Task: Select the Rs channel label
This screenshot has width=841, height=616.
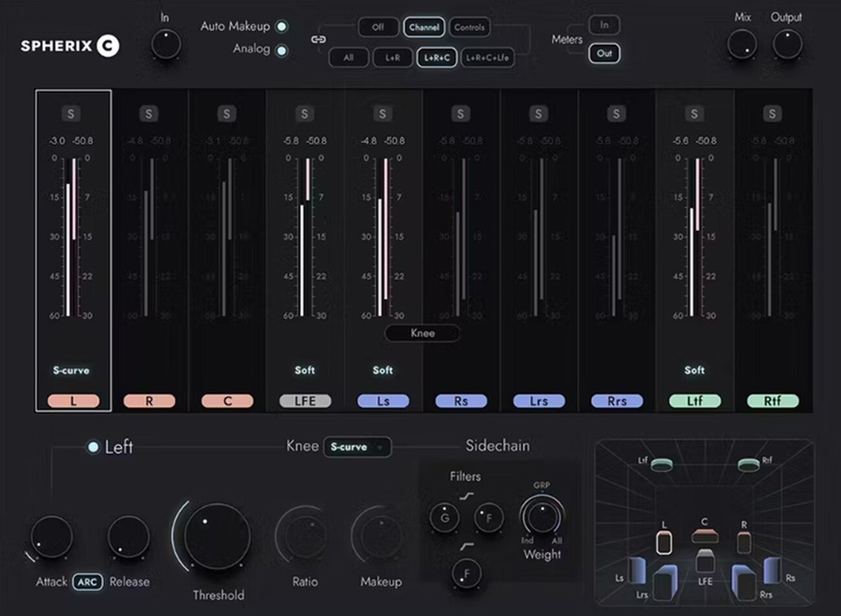Action: 461,401
